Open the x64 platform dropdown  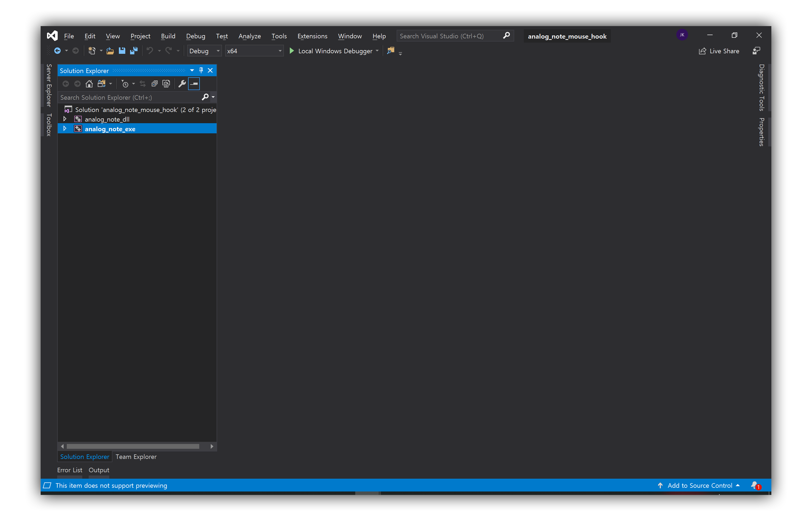[254, 51]
